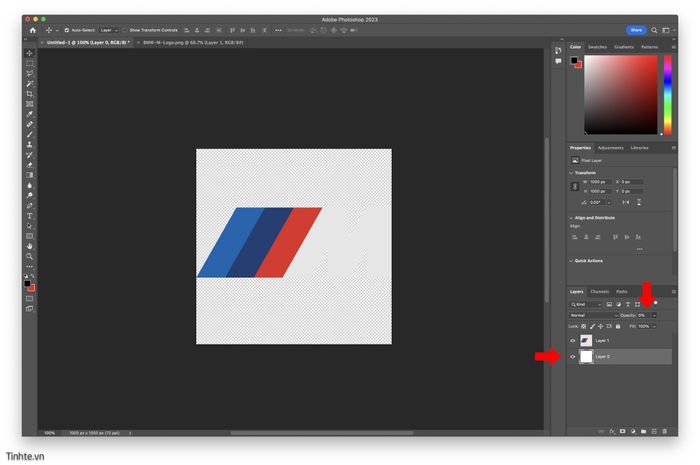
Task: Toggle lock all padlock icon
Action: (618, 326)
